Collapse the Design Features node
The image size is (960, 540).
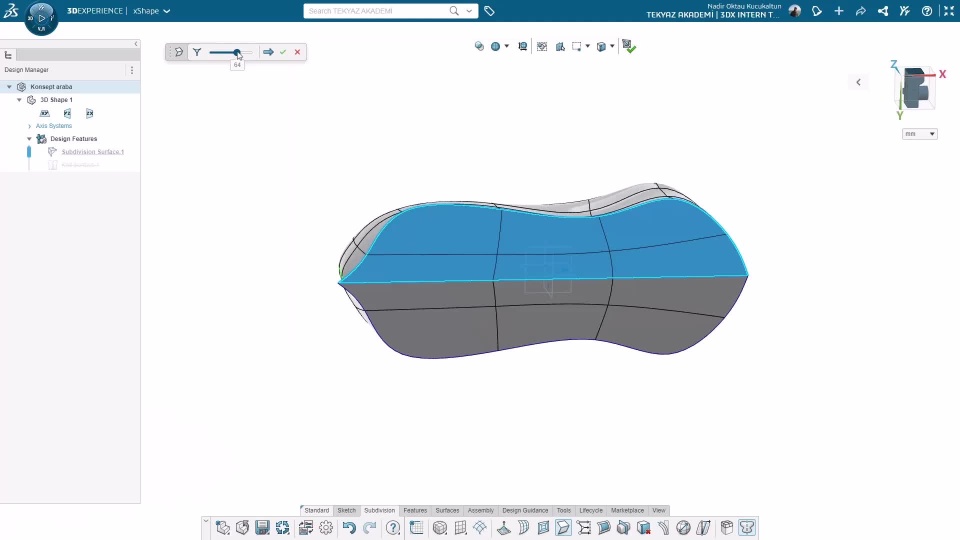29,139
